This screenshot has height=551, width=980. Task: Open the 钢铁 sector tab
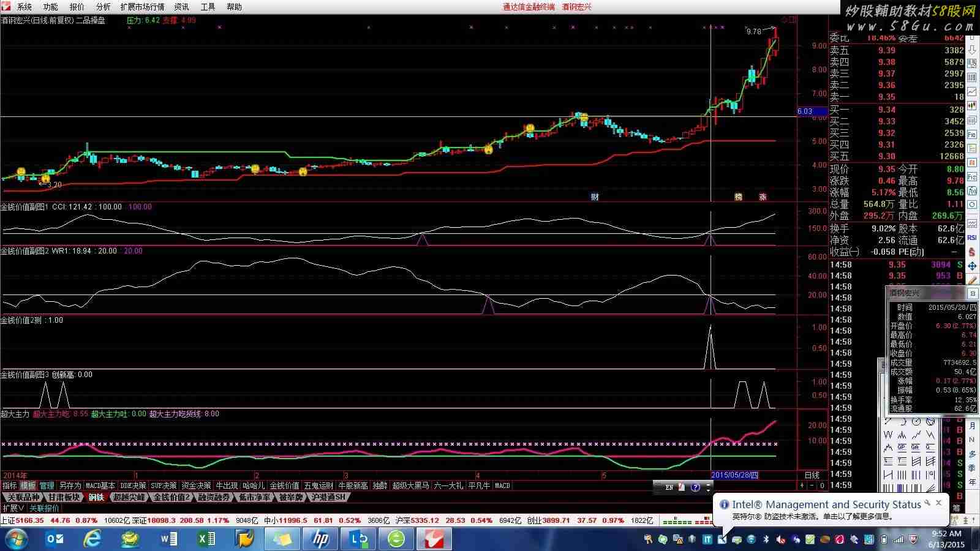(x=97, y=497)
